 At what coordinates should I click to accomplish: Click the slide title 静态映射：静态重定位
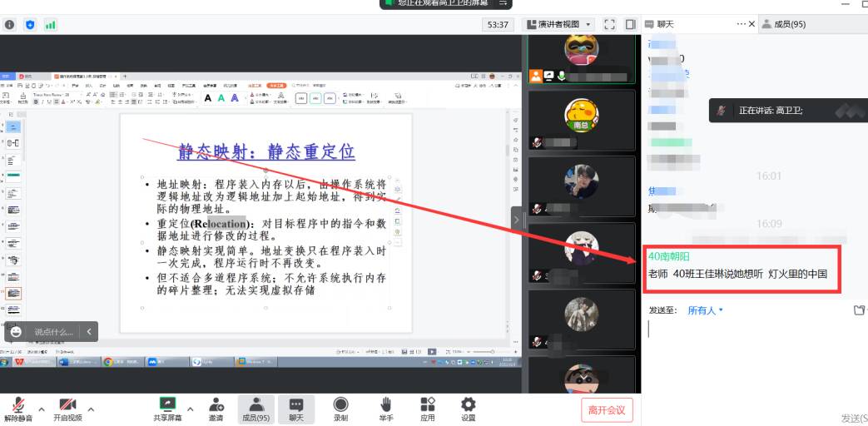(x=266, y=151)
